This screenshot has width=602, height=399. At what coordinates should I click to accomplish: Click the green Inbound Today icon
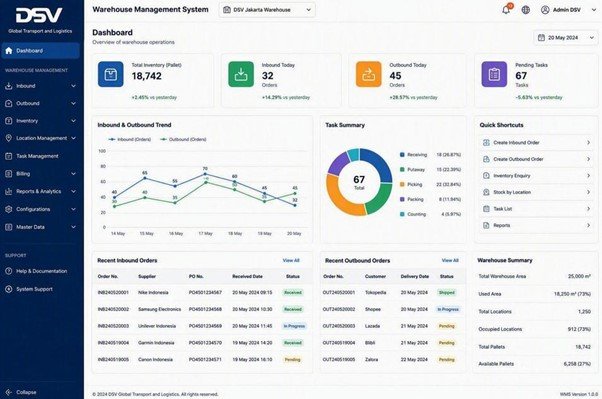click(x=241, y=74)
